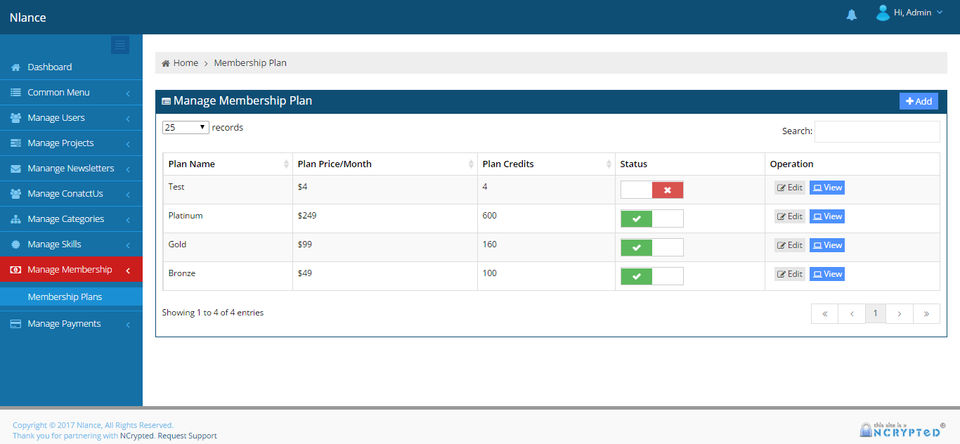Select page 1 in pagination
Viewport: 960px width, 444px height.
[x=876, y=314]
